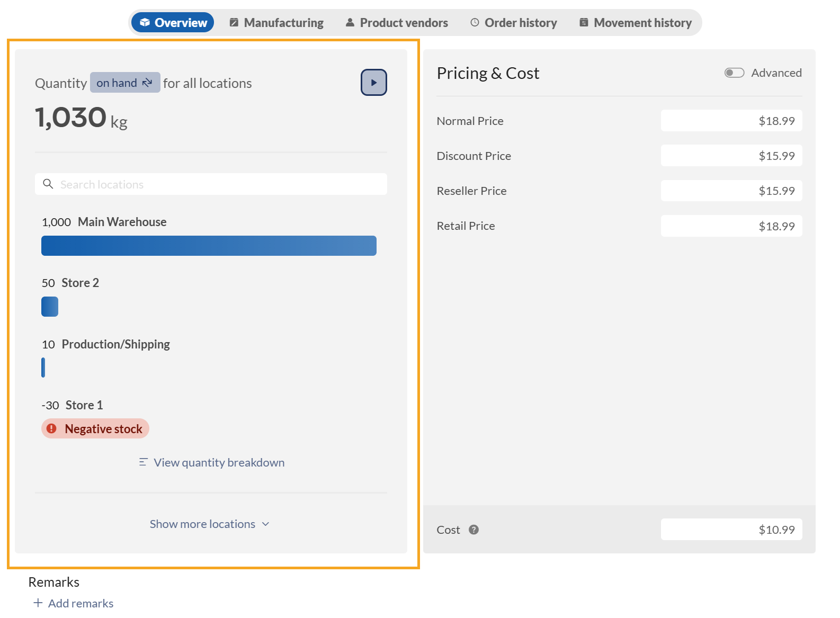
Task: Click the swap arrows icon in on hand chip
Action: pyautogui.click(x=147, y=83)
